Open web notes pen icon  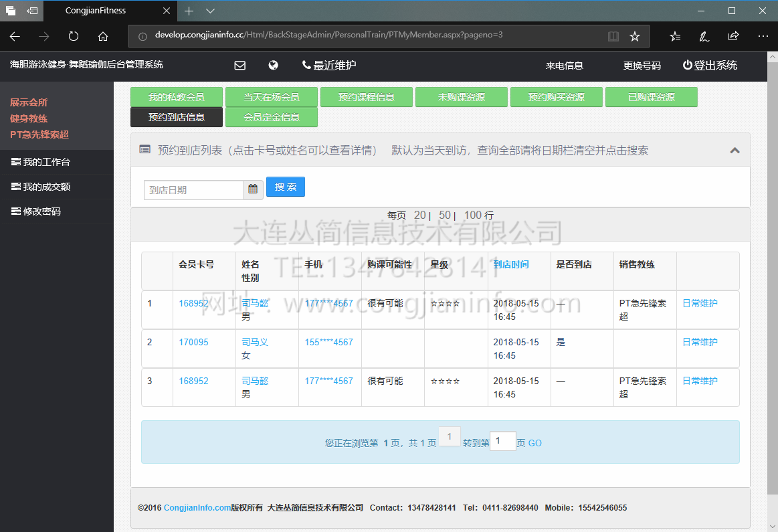pos(704,36)
